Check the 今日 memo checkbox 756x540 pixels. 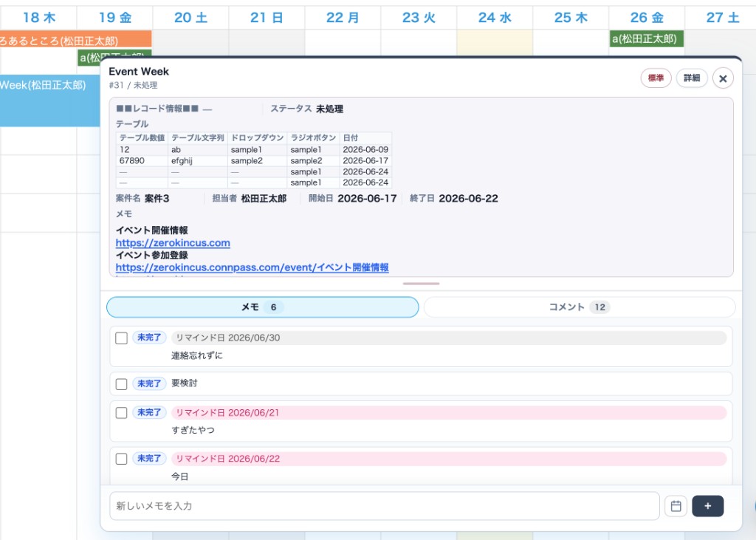click(122, 459)
